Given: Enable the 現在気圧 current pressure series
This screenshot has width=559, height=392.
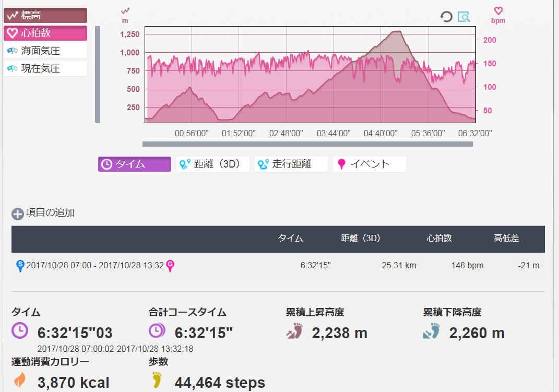Looking at the screenshot, I should pyautogui.click(x=45, y=68).
